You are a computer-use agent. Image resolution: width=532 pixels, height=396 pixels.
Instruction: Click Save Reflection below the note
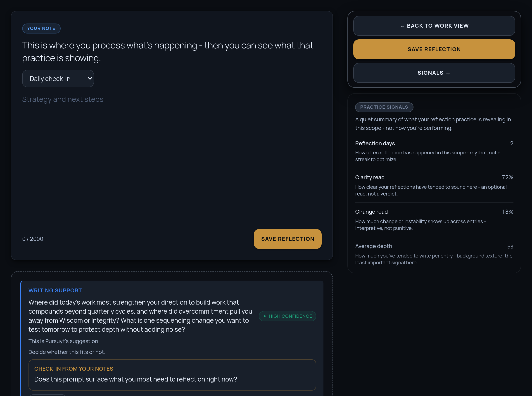pos(287,239)
